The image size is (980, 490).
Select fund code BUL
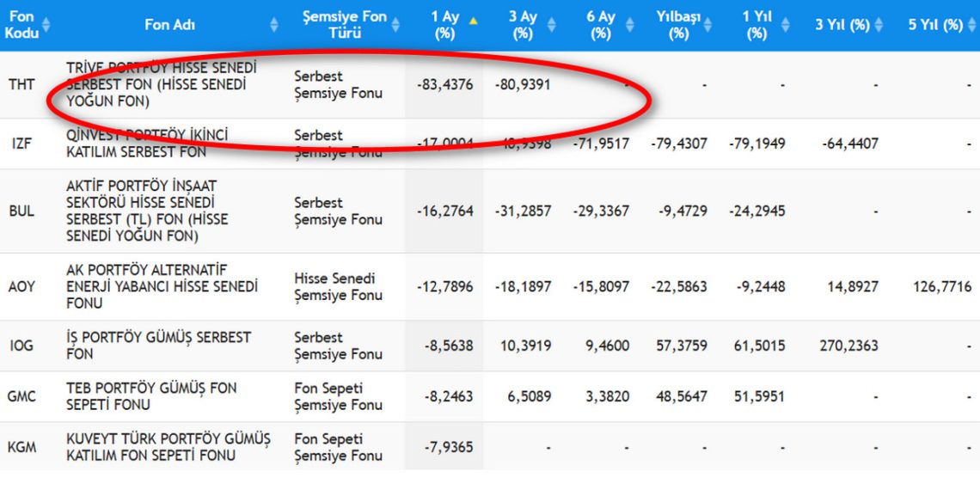pyautogui.click(x=21, y=211)
